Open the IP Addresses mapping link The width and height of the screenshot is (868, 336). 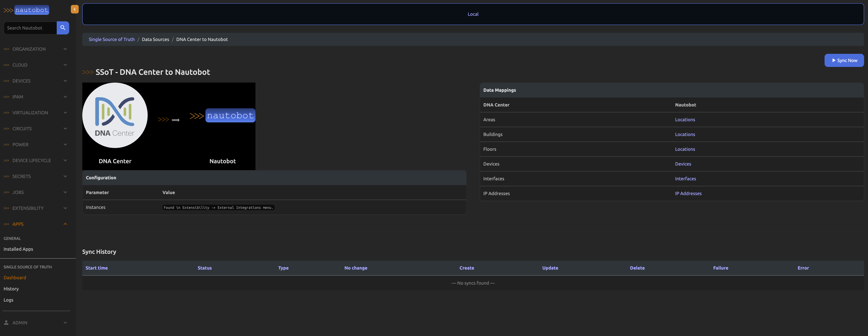[688, 193]
